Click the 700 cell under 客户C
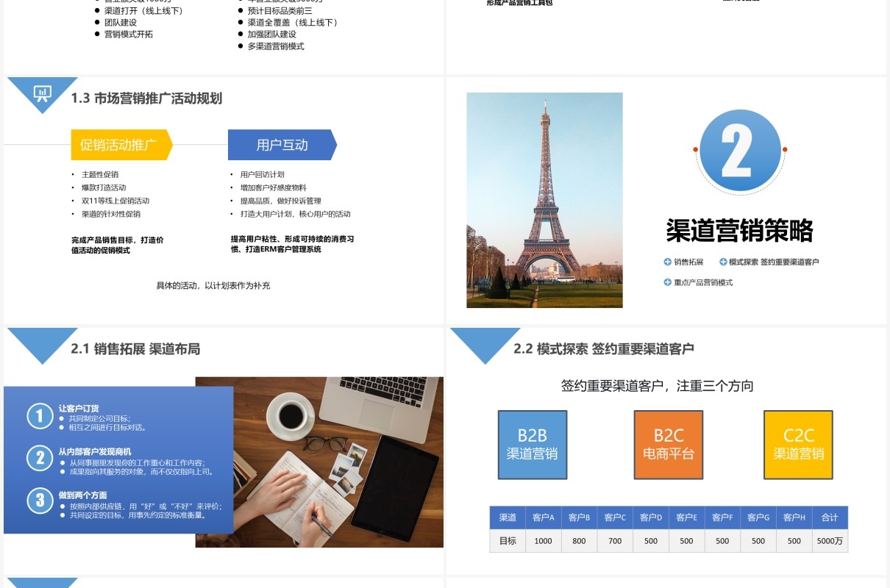 [x=615, y=541]
